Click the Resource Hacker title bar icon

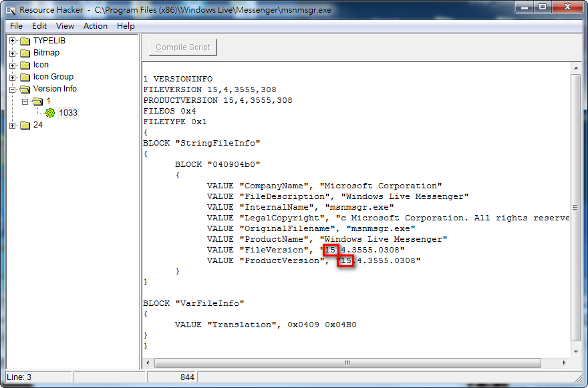pos(11,10)
